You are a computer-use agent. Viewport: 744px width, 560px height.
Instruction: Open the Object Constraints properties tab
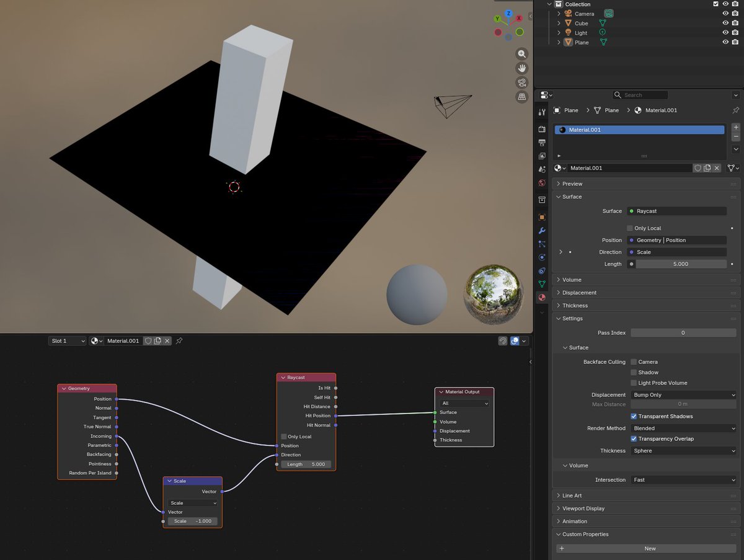coord(542,270)
